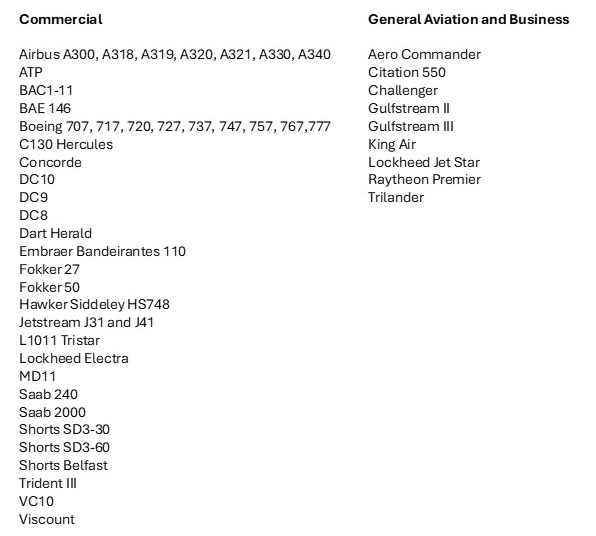The image size is (596, 536).
Task: Click the Boeing 707 list entry
Action: point(175,127)
